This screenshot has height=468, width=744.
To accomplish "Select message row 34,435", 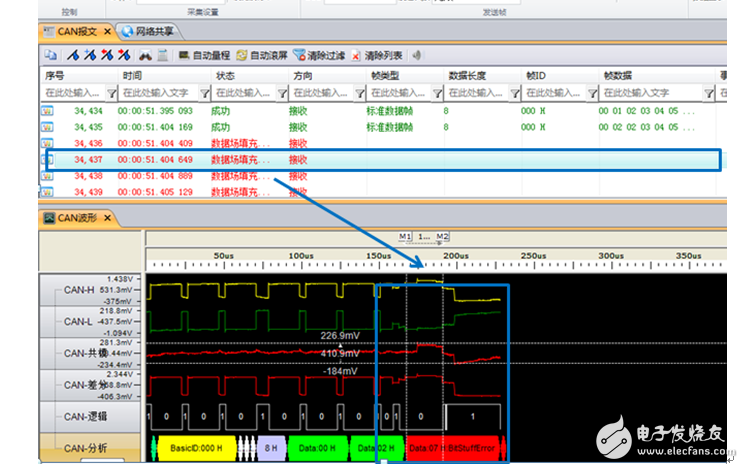I will tap(382, 127).
